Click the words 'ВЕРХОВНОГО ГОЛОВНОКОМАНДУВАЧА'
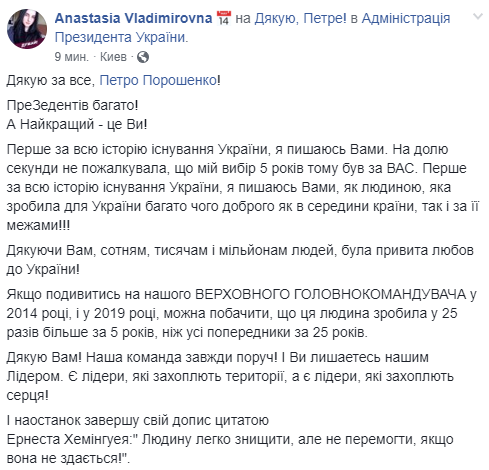Screen dimensions: 489x470 point(330,294)
